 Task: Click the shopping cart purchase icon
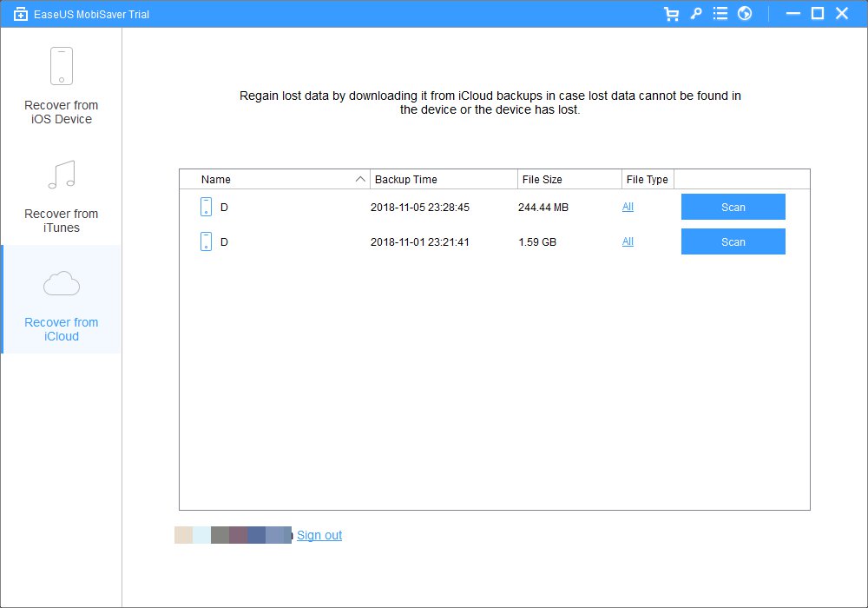tap(671, 14)
